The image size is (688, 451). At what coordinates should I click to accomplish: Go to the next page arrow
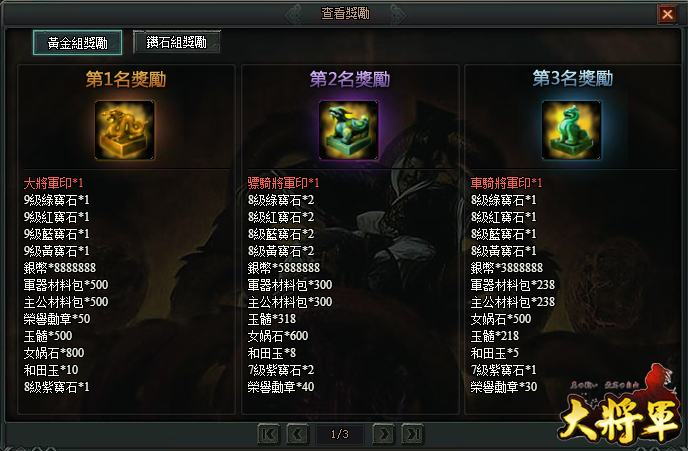[383, 434]
